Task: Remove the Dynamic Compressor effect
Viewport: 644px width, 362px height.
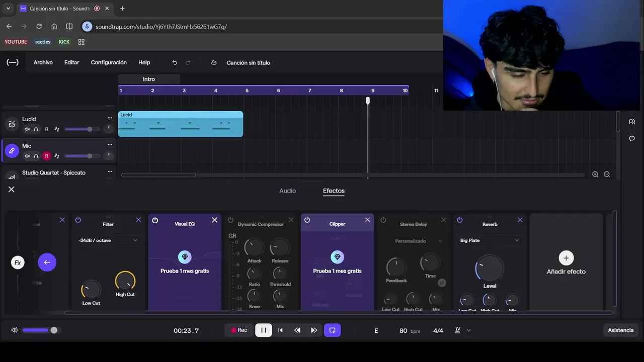Action: pyautogui.click(x=291, y=220)
